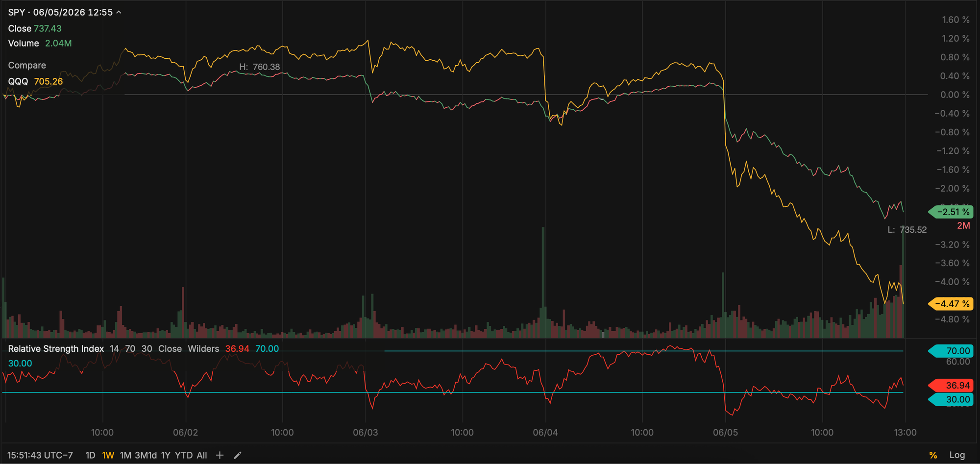Click the 0.00 % axis label

pos(955,95)
